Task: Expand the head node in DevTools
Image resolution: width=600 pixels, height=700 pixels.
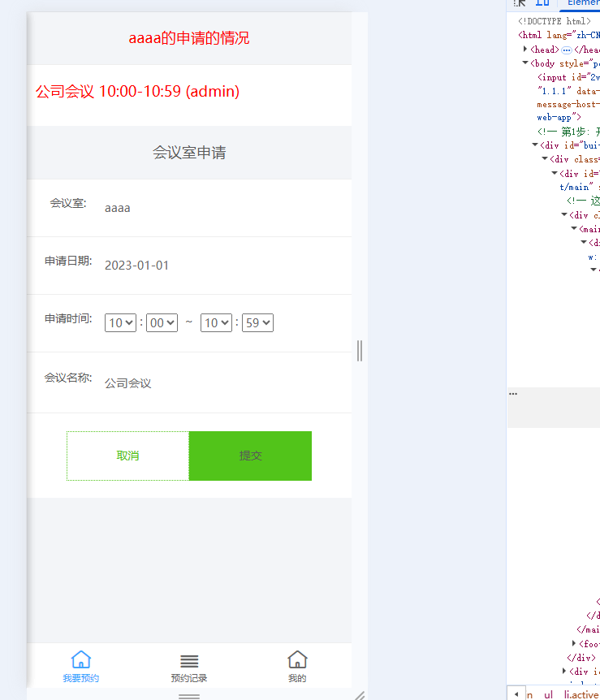Action: 525,49
